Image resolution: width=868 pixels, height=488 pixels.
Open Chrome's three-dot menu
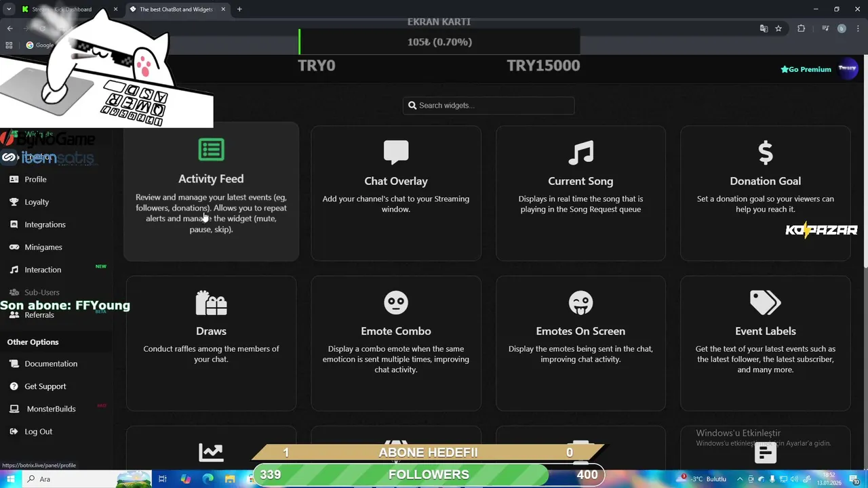[x=857, y=28]
